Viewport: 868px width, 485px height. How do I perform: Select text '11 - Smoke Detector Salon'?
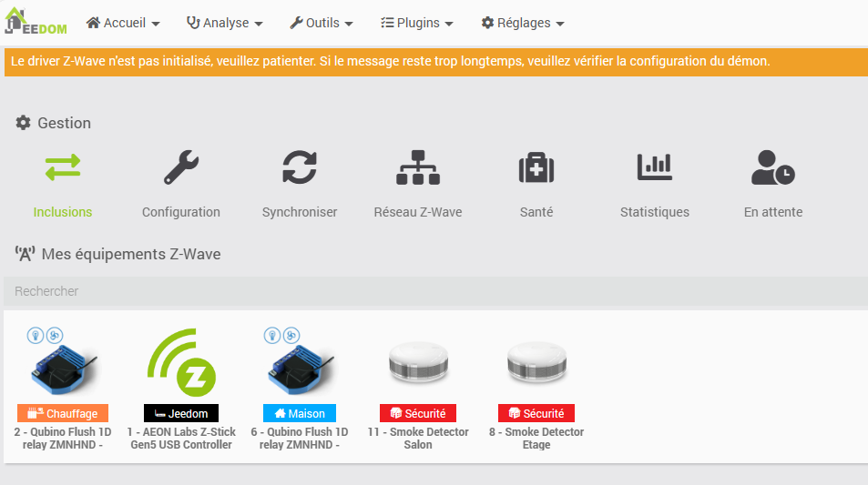(418, 438)
